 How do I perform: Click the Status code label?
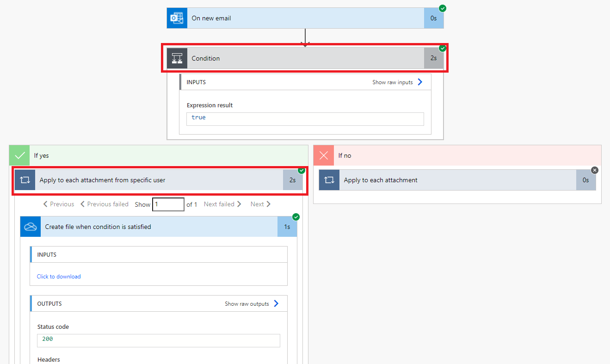53,327
